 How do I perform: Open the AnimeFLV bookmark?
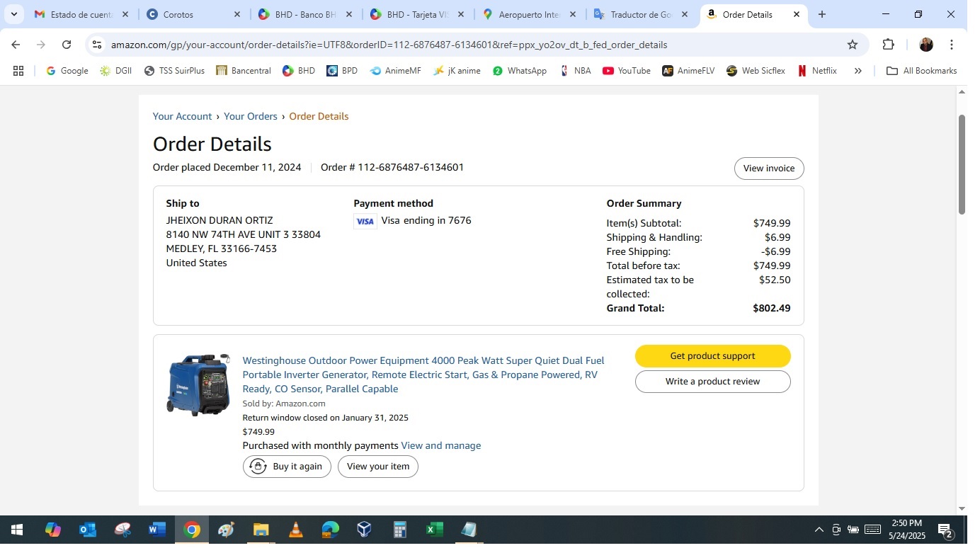[688, 71]
